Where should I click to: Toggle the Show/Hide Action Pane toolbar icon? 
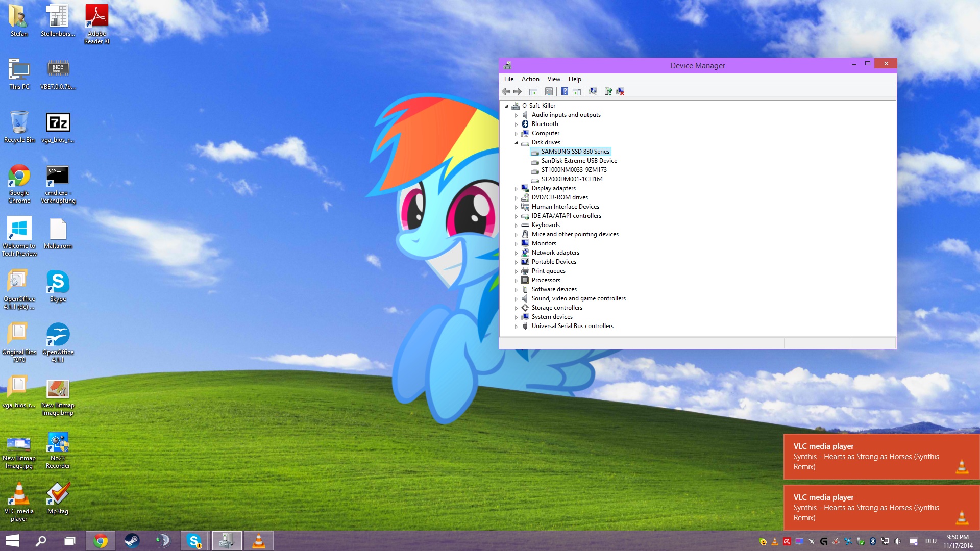click(x=577, y=92)
